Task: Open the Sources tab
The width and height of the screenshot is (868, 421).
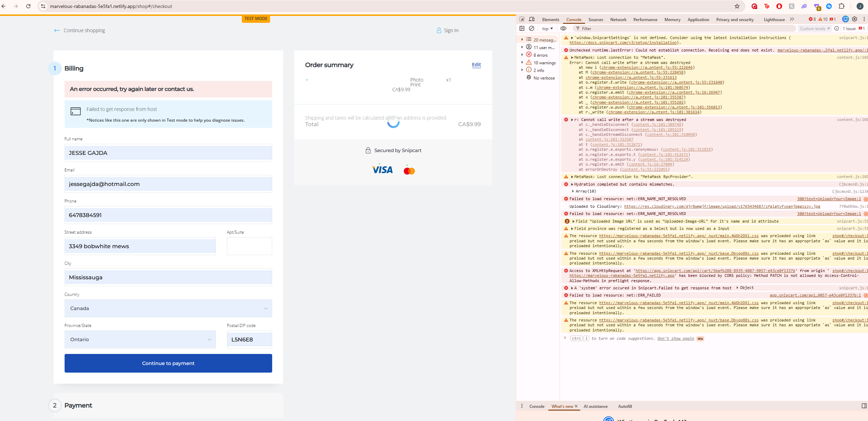Action: coord(595,20)
